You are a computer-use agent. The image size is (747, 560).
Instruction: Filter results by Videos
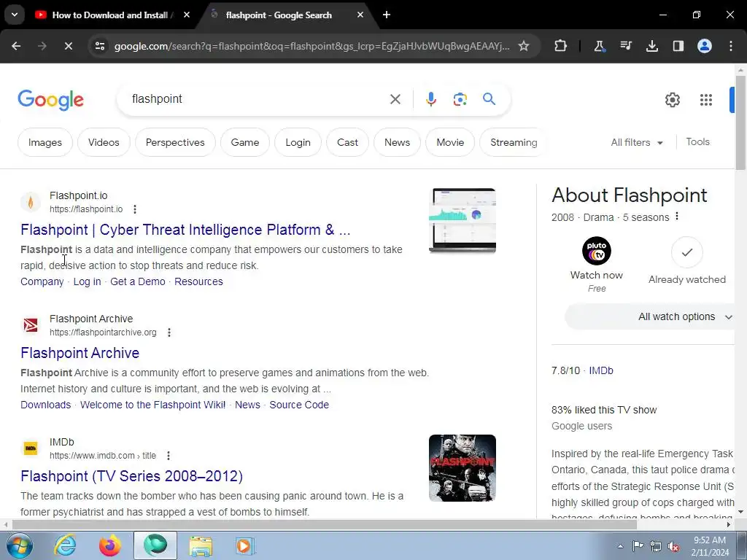(x=104, y=142)
